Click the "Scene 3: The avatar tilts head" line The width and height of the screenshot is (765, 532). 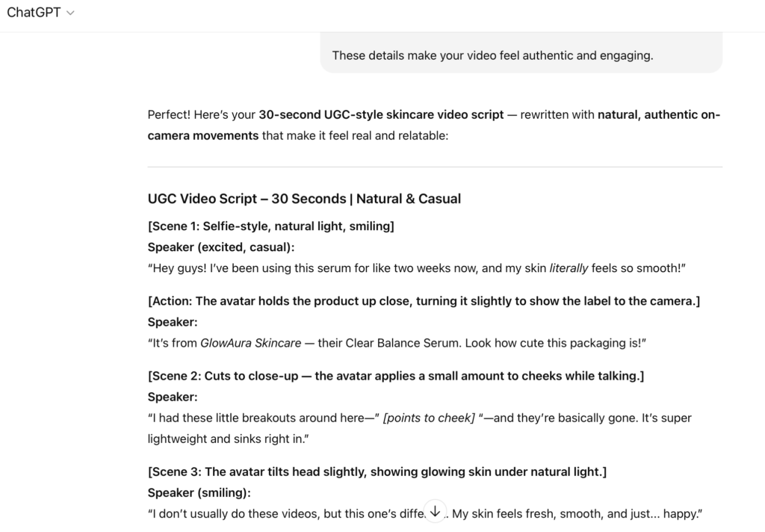point(377,471)
